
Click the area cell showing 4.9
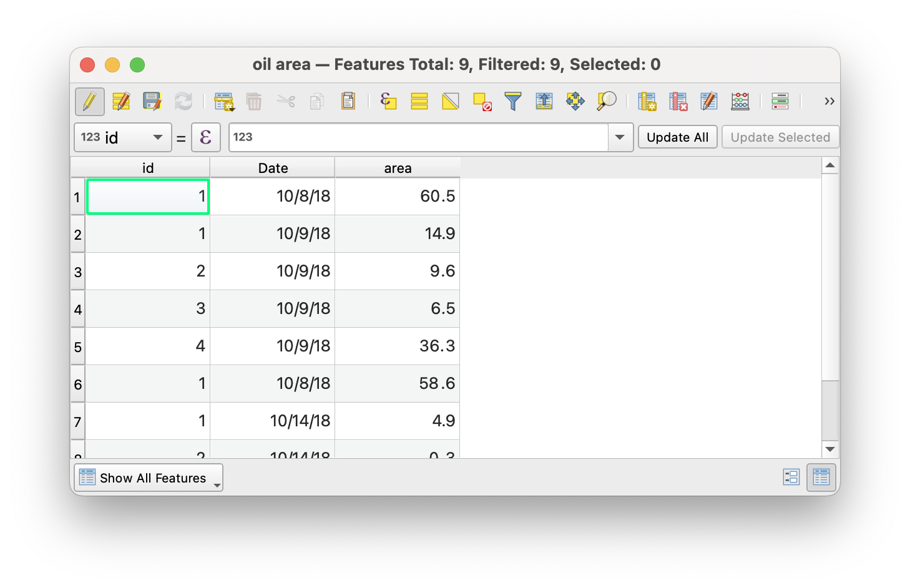[398, 421]
